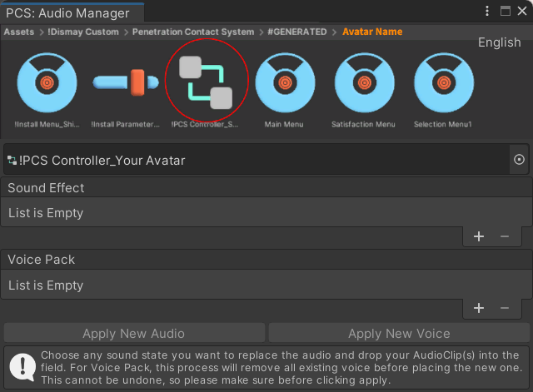Open object picker for controller field
Viewport: 533px width, 392px height.
519,159
